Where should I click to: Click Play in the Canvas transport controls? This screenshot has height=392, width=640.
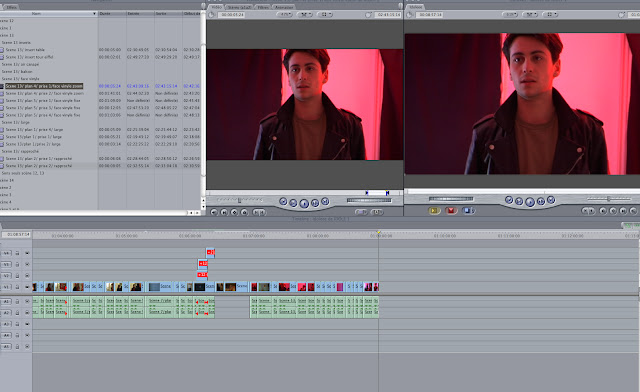tap(530, 202)
